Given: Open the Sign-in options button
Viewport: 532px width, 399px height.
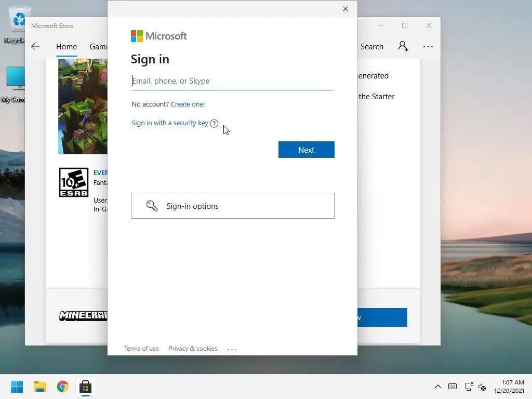Looking at the screenshot, I should click(233, 206).
